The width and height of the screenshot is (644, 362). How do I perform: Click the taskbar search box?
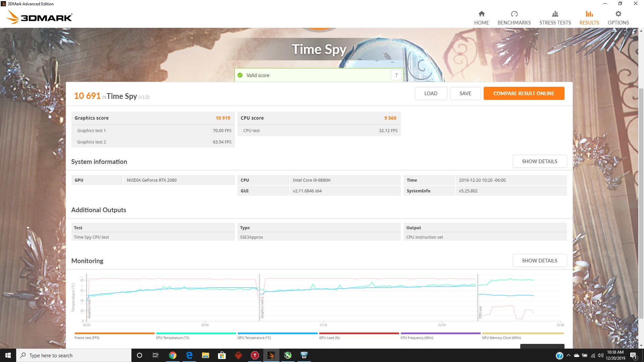74,355
